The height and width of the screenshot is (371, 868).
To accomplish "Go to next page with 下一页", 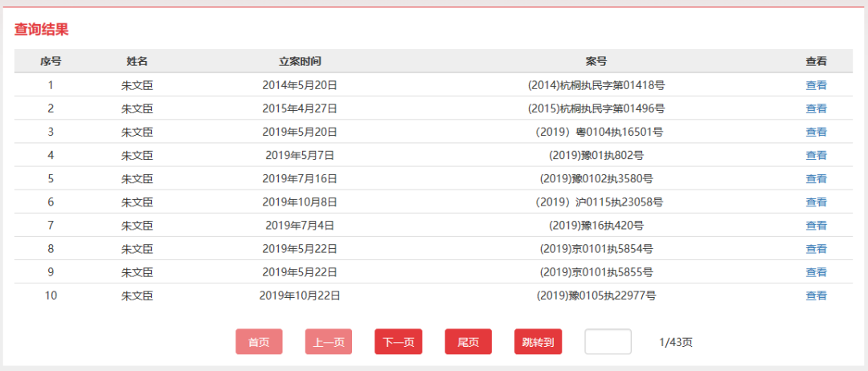I will tap(399, 342).
